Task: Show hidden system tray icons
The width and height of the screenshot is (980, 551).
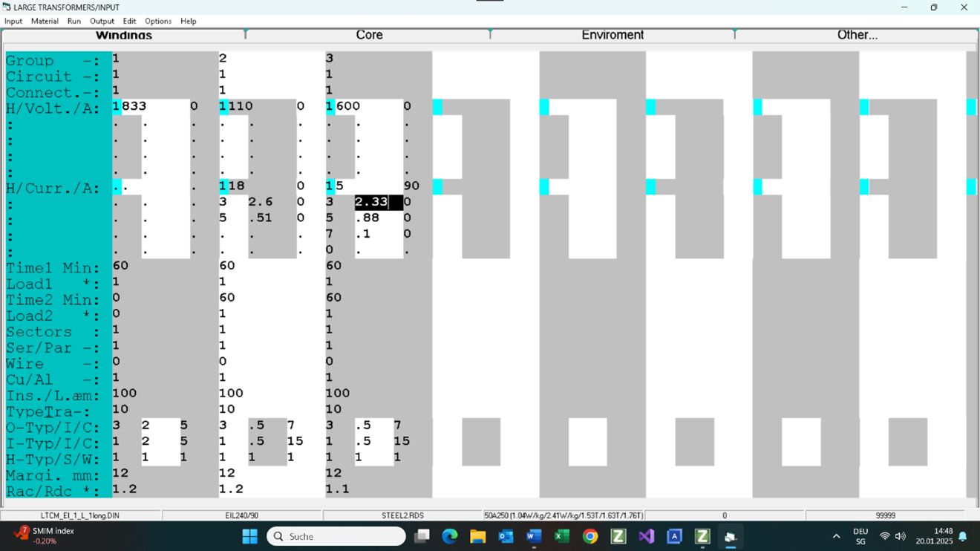Action: point(836,536)
